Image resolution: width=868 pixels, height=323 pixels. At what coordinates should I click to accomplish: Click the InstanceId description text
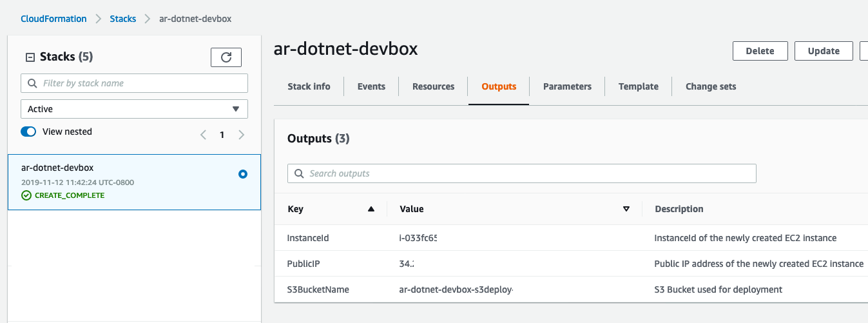(746, 238)
